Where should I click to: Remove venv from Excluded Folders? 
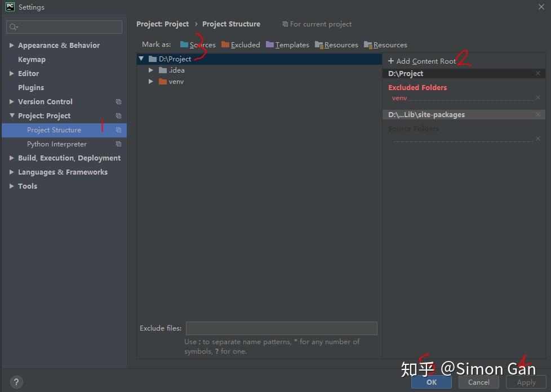pyautogui.click(x=538, y=97)
